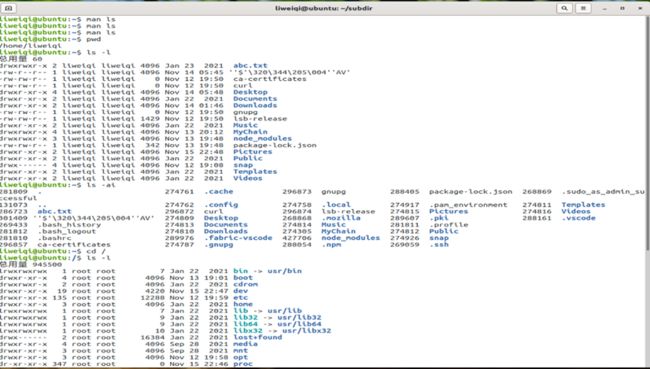Click the .vscode entry in the ls -ai listing
The width and height of the screenshot is (650, 369).
tap(578, 218)
